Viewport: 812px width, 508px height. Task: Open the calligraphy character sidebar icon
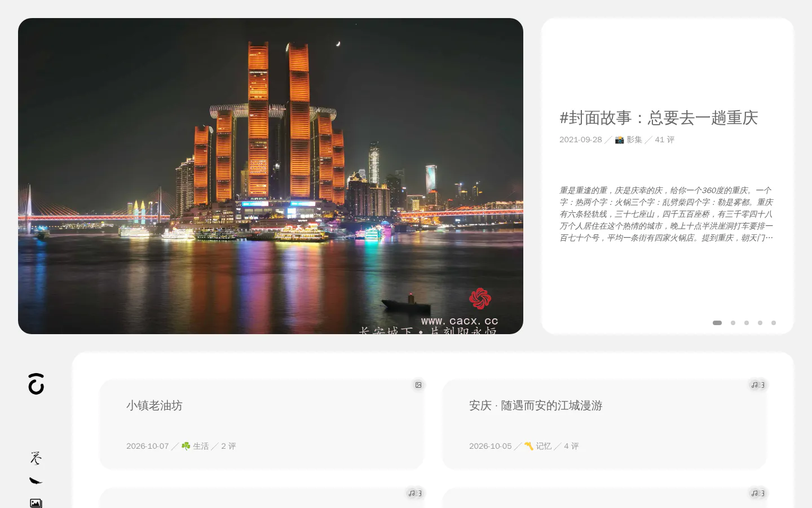click(36, 458)
